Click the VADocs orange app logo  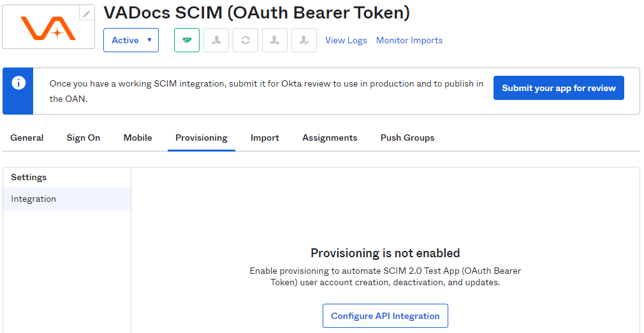coord(48,27)
